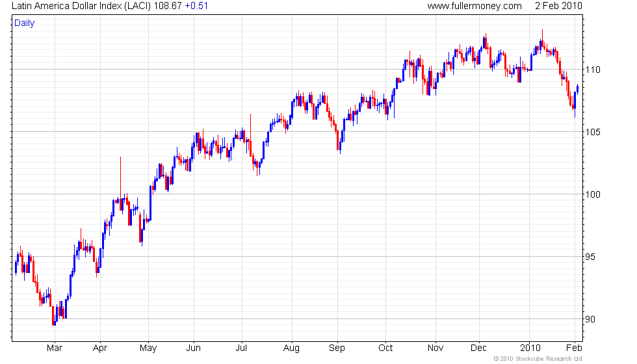
Task: Click the '2 Feb 2010' date
Action: (x=558, y=6)
